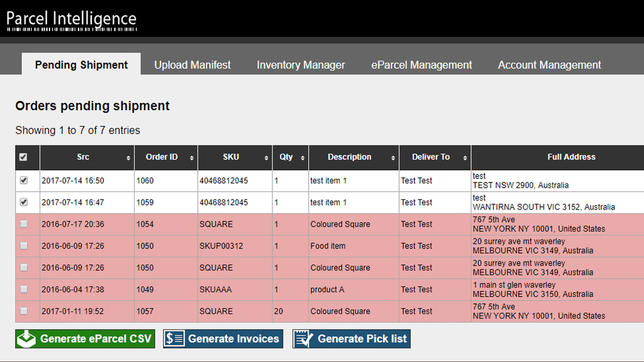Image resolution: width=644 pixels, height=362 pixels.
Task: Open the eParcel Management tab
Action: (422, 65)
